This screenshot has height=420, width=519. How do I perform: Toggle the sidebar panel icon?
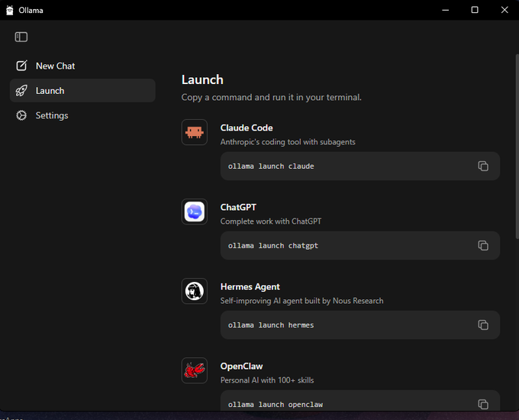[21, 37]
